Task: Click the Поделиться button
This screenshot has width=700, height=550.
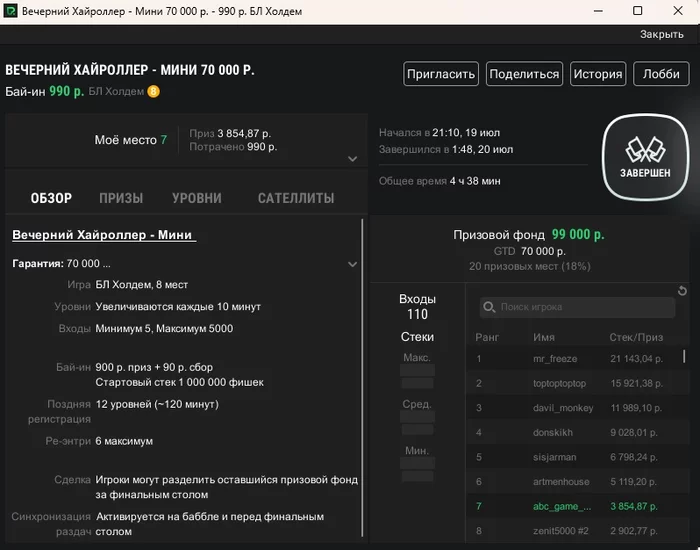Action: click(x=524, y=74)
